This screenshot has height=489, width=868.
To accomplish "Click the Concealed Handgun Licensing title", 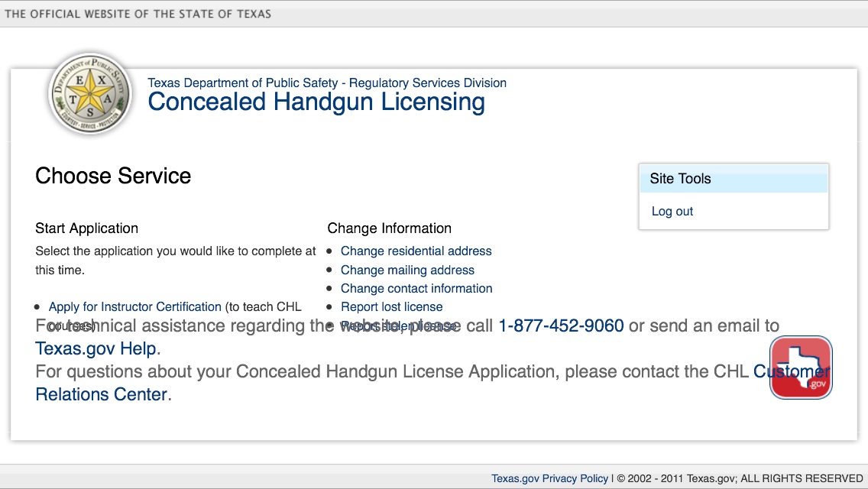I will tap(316, 102).
